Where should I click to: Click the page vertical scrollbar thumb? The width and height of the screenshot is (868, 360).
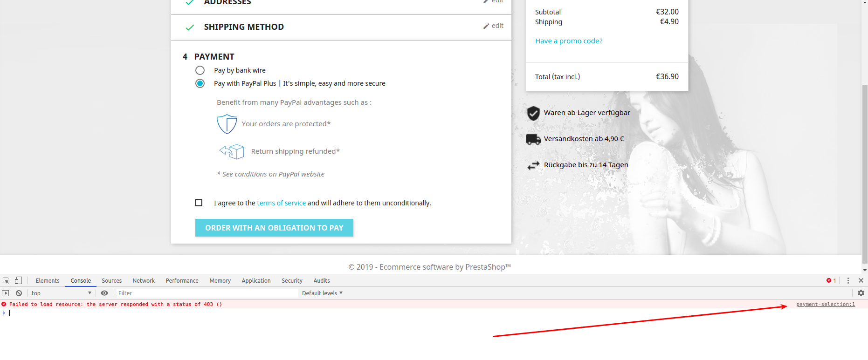tap(865, 174)
